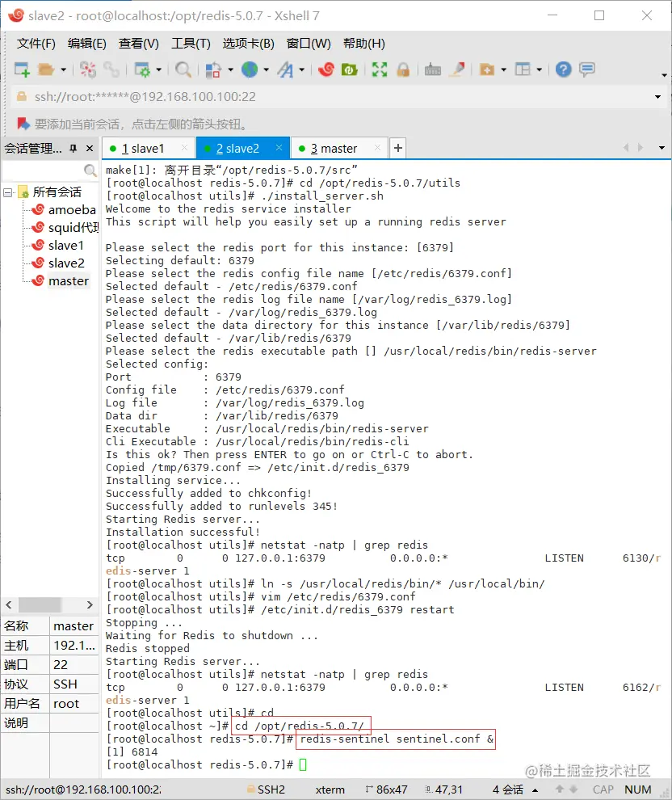This screenshot has width=672, height=800.
Task: Click session tree scrollbar left arrow
Action: (9, 604)
